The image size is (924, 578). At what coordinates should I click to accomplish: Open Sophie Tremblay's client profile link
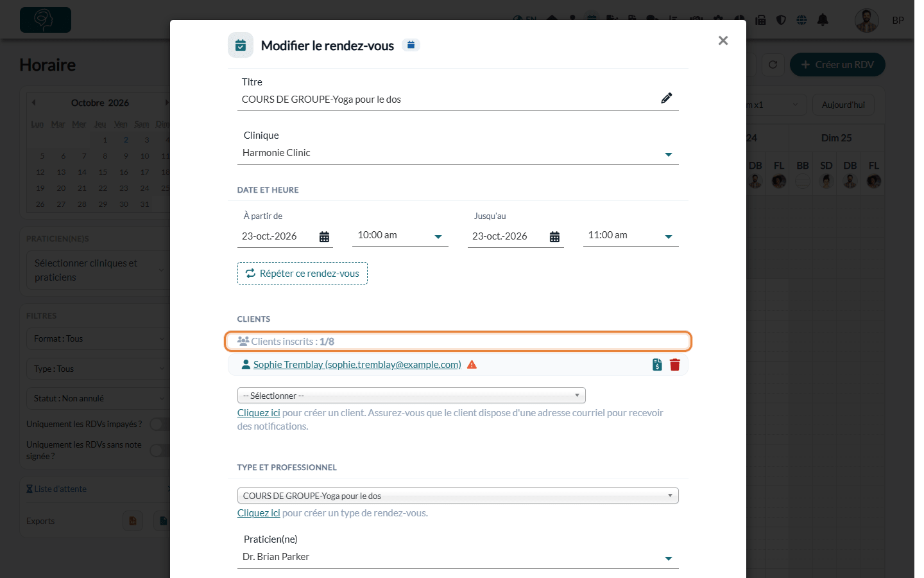357,365
